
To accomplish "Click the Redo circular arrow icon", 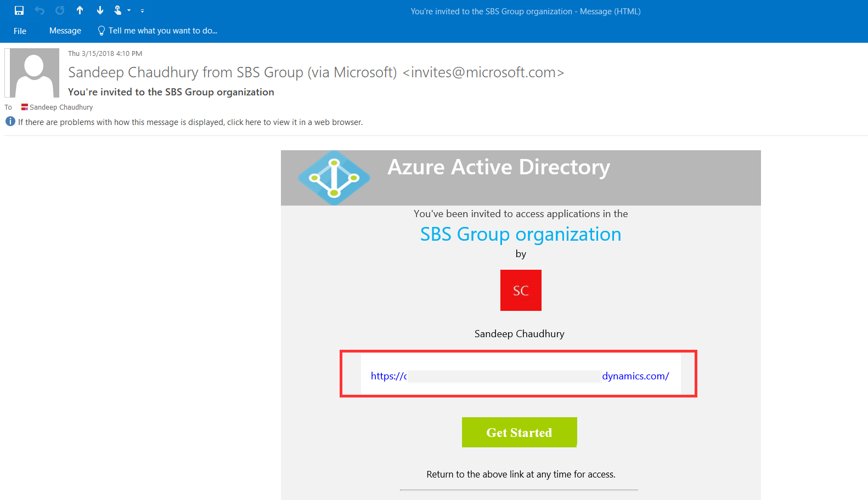I will pyautogui.click(x=60, y=10).
